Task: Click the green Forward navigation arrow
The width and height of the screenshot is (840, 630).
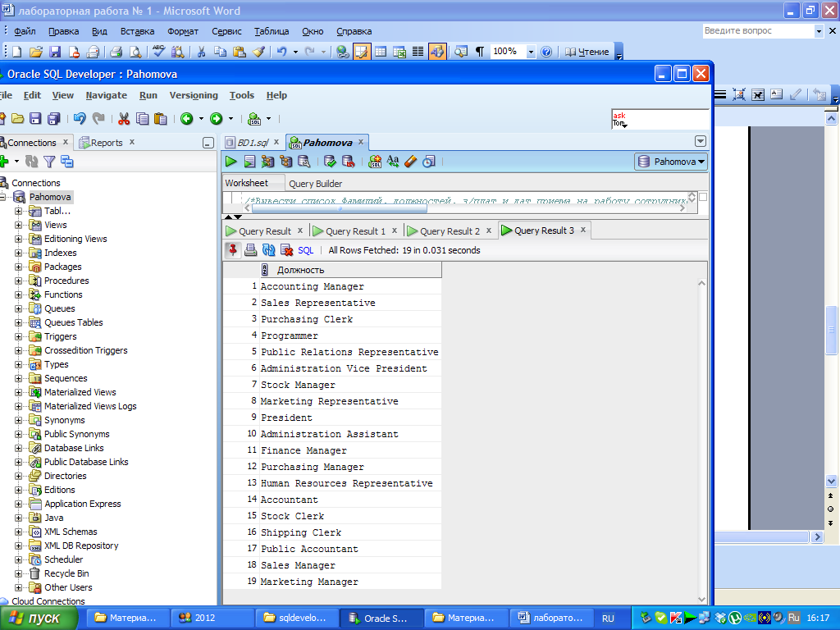Action: [216, 118]
